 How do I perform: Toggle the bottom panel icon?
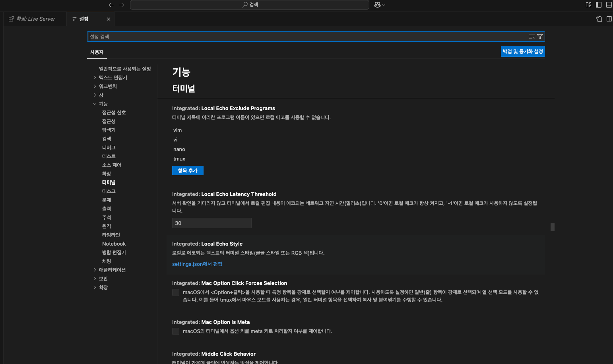pyautogui.click(x=609, y=5)
